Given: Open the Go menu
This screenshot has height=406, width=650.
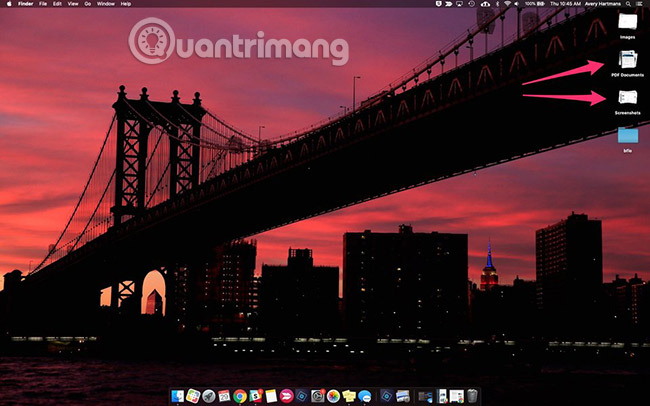Looking at the screenshot, I should click(x=87, y=4).
